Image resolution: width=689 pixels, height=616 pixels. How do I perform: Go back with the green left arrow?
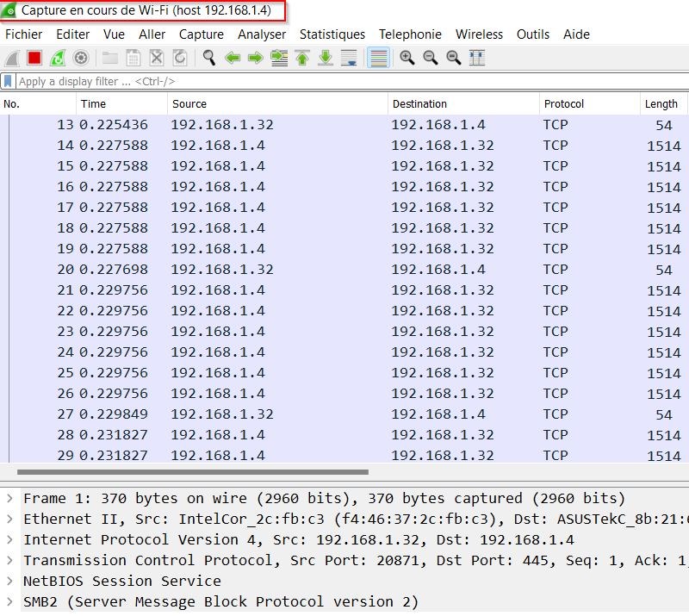(x=233, y=58)
